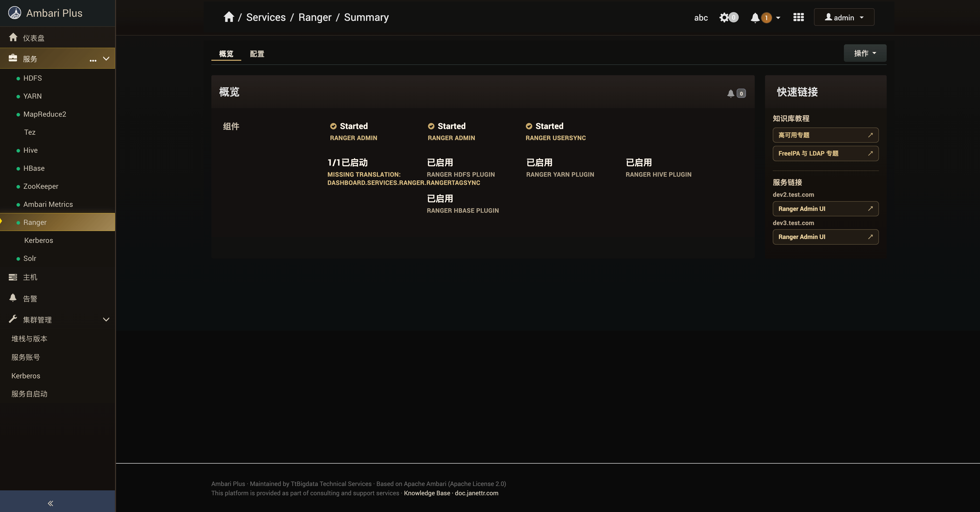
Task: Collapse the 集群管理 section chevron
Action: coord(106,320)
